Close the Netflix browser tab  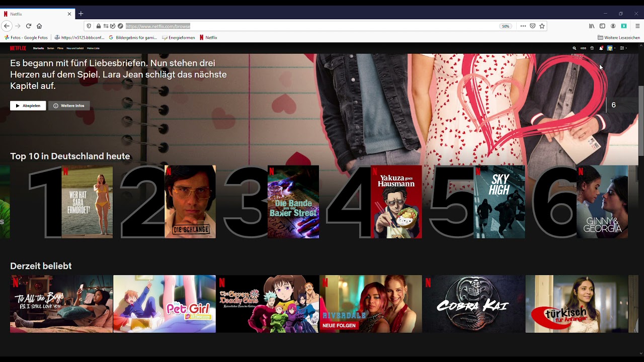tap(69, 14)
